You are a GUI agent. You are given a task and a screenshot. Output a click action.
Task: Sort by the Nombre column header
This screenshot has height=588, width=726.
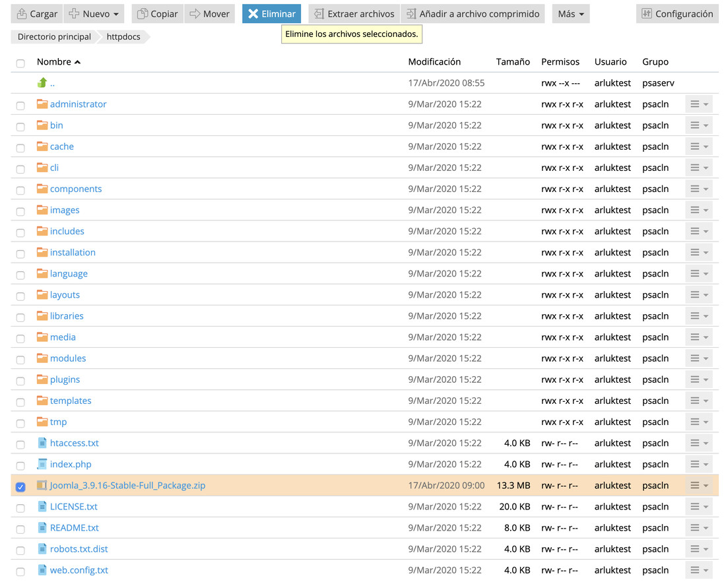[58, 61]
